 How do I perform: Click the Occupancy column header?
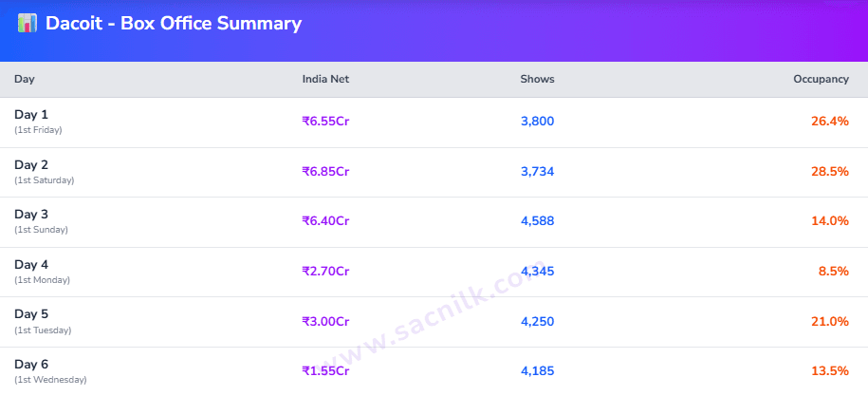(821, 79)
